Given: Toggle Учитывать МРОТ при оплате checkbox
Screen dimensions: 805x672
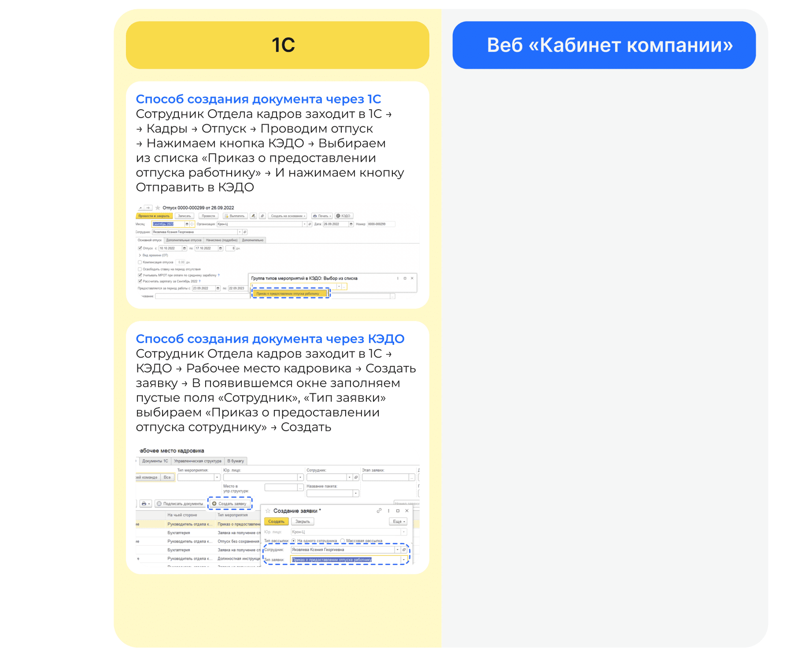Looking at the screenshot, I should coord(140,275).
